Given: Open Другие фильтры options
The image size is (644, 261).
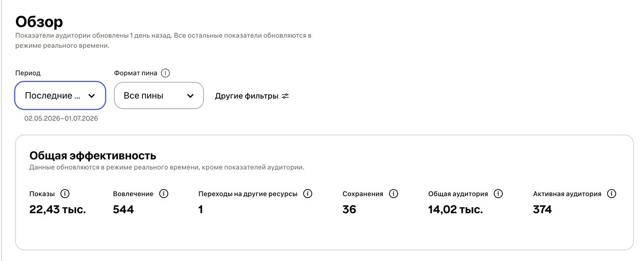Looking at the screenshot, I should tap(252, 96).
